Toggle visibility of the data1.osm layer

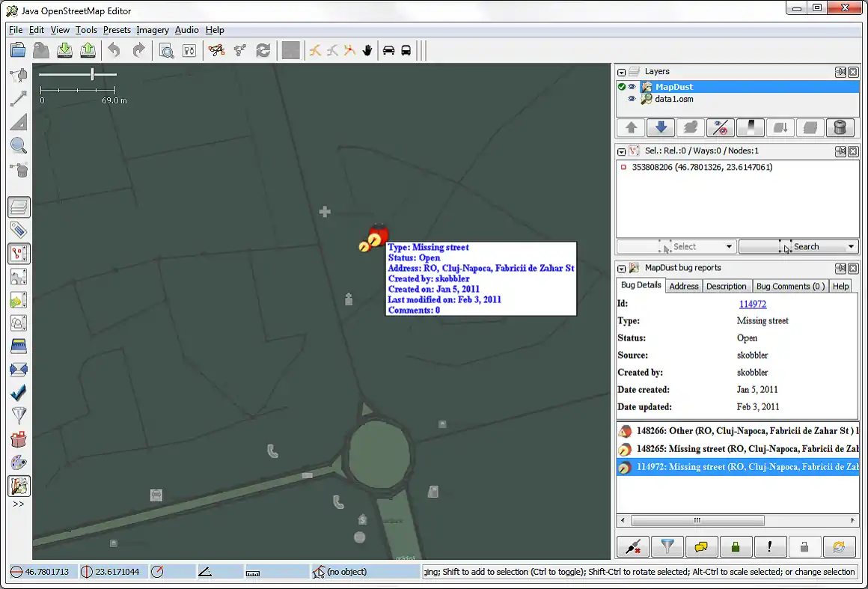click(x=632, y=98)
